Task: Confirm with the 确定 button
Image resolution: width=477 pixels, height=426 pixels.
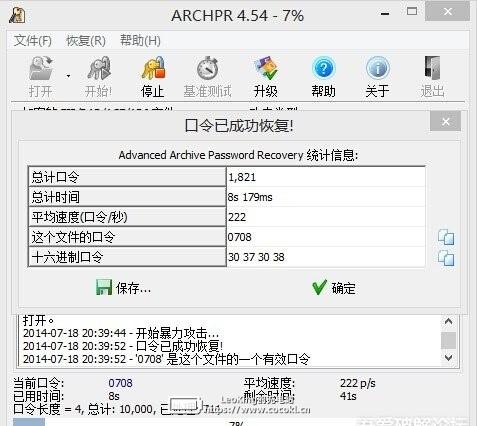Action: 334,288
